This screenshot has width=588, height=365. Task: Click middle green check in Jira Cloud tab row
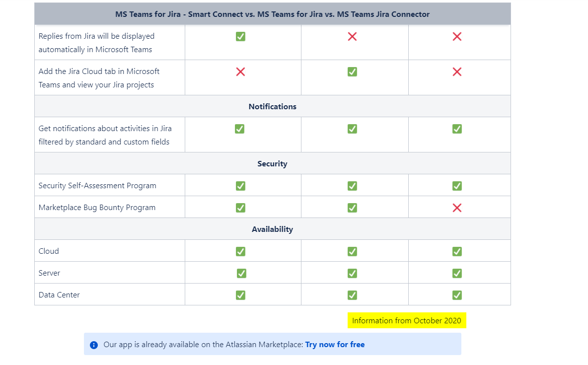(352, 72)
